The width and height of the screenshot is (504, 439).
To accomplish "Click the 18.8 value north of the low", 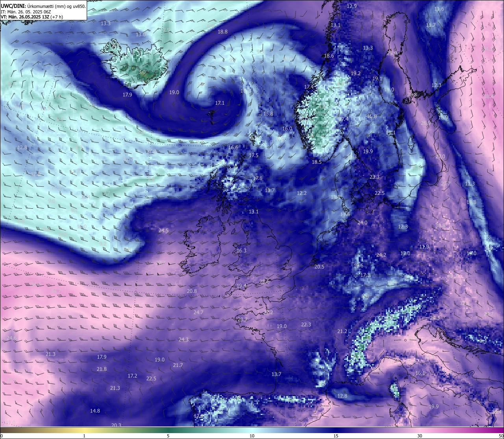I will click(x=222, y=31).
